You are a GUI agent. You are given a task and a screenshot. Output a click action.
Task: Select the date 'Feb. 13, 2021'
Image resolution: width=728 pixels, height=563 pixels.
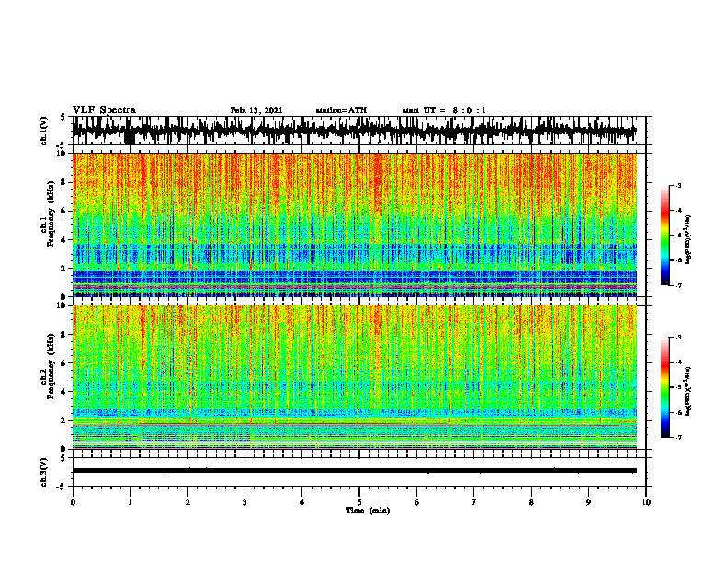[256, 110]
